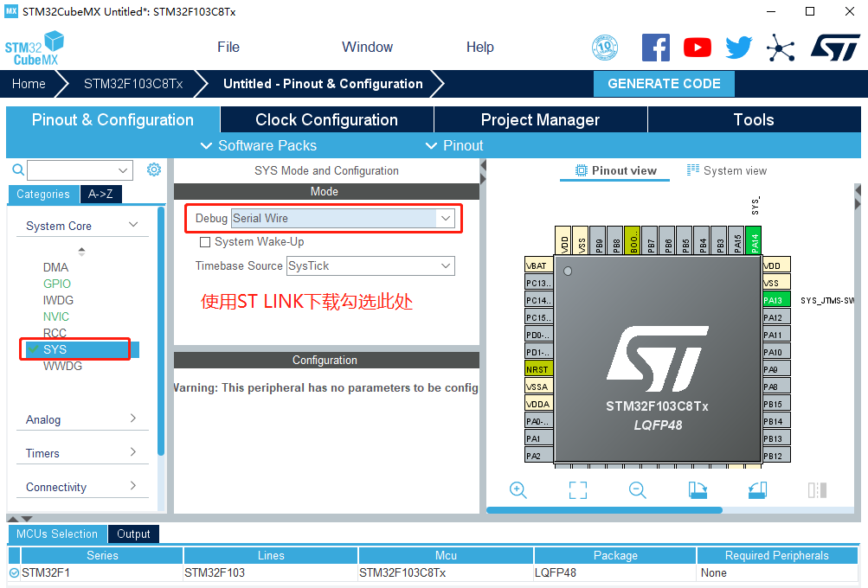
Task: Select the IWDG peripheral
Action: coord(58,300)
